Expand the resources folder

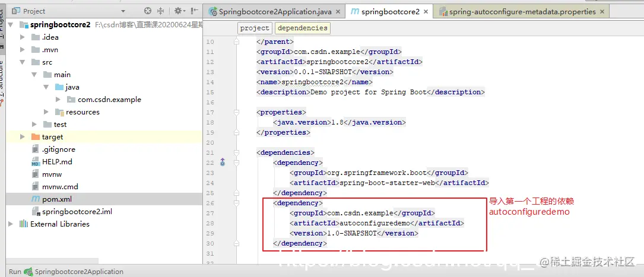46,112
